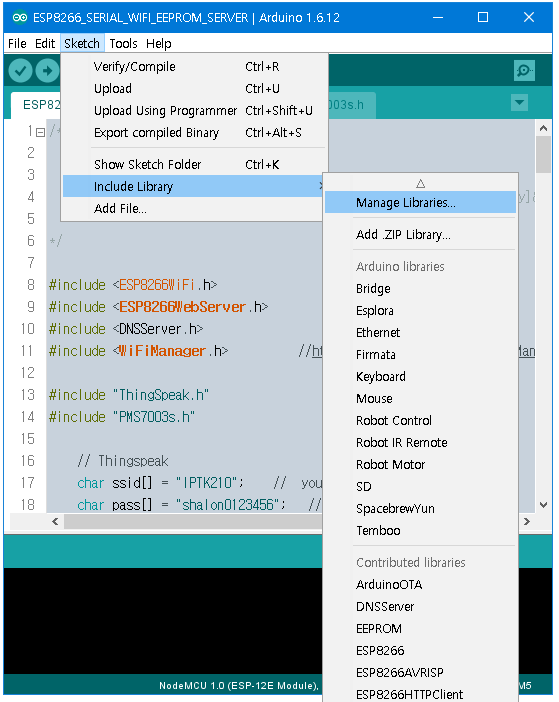Select Upload Using Programmer
Screen dimensions: 559x702
click(194, 111)
